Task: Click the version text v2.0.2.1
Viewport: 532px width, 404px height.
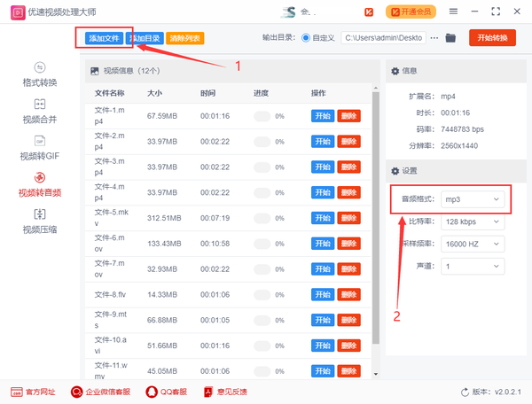Action: coord(508,392)
